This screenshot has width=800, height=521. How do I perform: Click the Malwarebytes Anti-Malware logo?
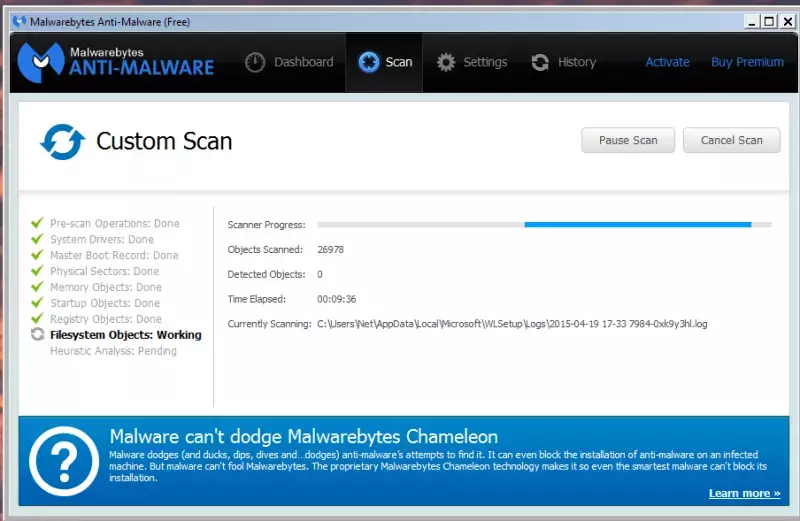point(116,62)
